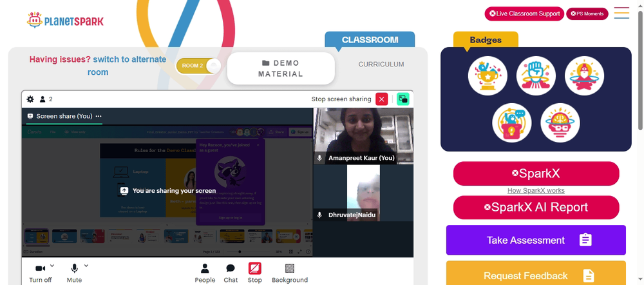Follow How SparkX works link

click(x=536, y=190)
